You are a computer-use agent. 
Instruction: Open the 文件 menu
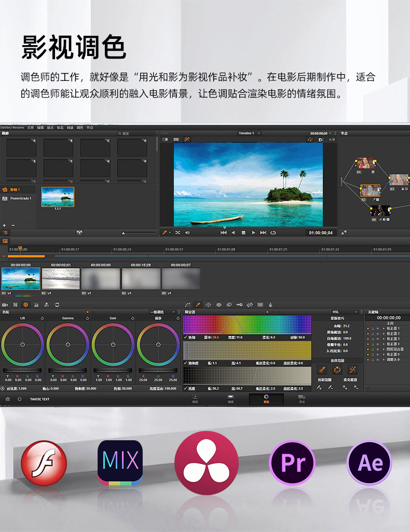point(31,128)
